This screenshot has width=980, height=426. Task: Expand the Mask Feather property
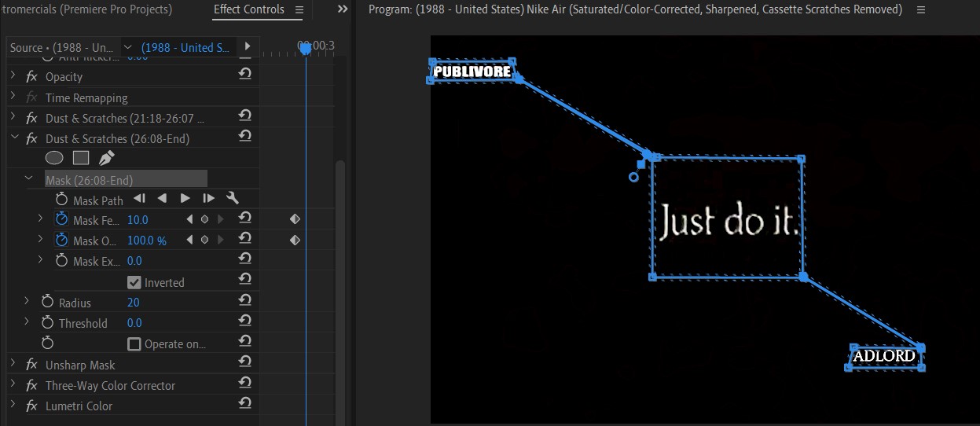pyautogui.click(x=41, y=219)
